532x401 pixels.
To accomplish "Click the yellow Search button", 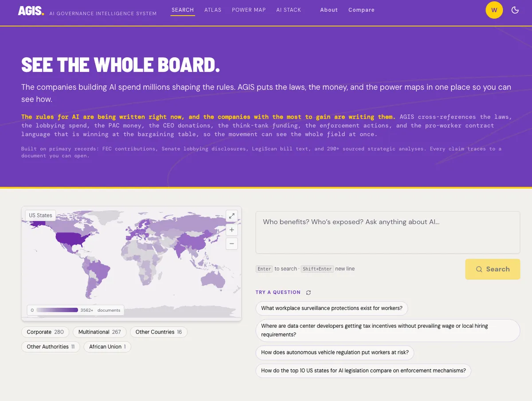I will pos(493,269).
